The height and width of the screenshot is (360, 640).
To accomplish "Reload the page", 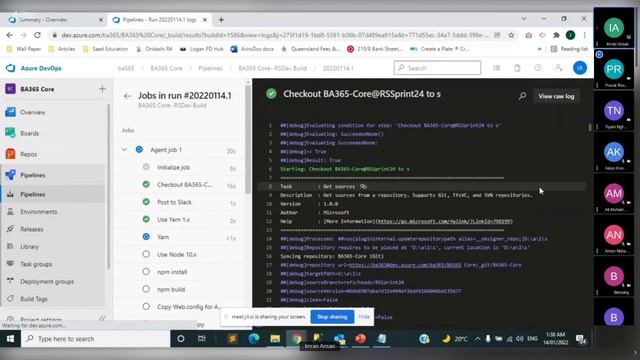I will coord(37,35).
